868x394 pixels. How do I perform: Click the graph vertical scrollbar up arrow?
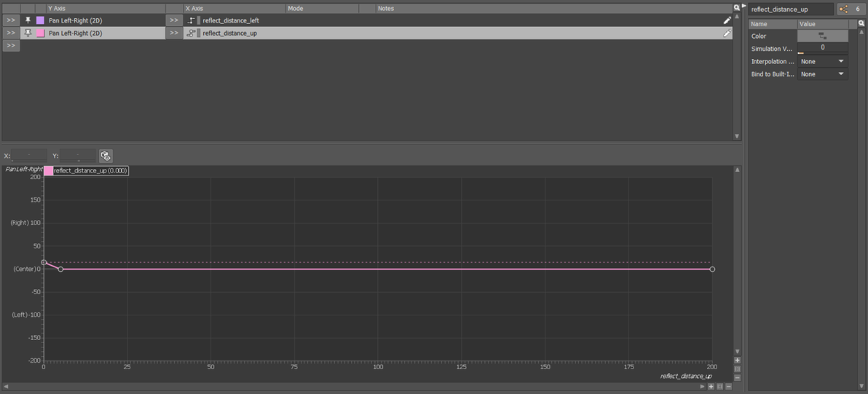click(737, 170)
